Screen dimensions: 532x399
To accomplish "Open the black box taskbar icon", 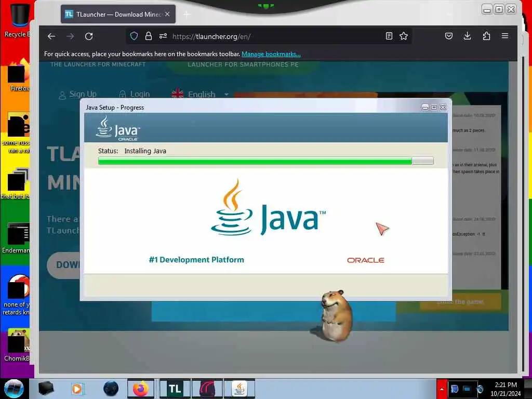I will [x=46, y=389].
